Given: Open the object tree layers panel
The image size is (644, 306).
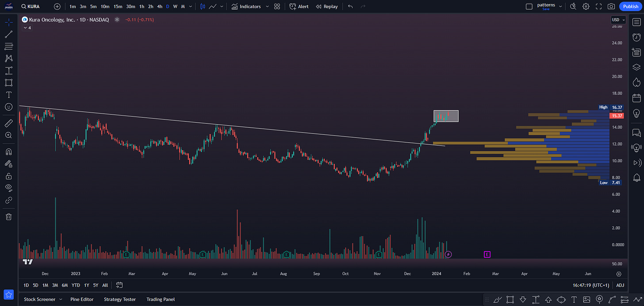Looking at the screenshot, I should coord(636,67).
